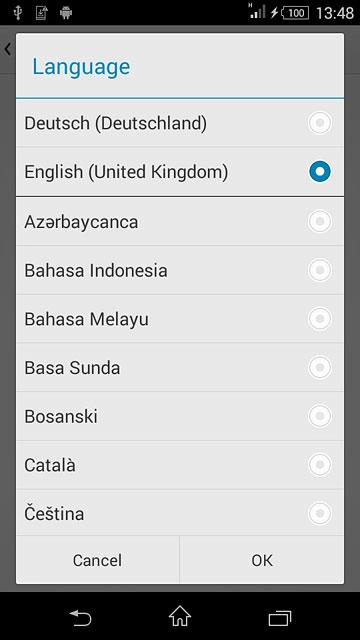
Task: Select English (United Kingdom) radio button
Action: [320, 172]
